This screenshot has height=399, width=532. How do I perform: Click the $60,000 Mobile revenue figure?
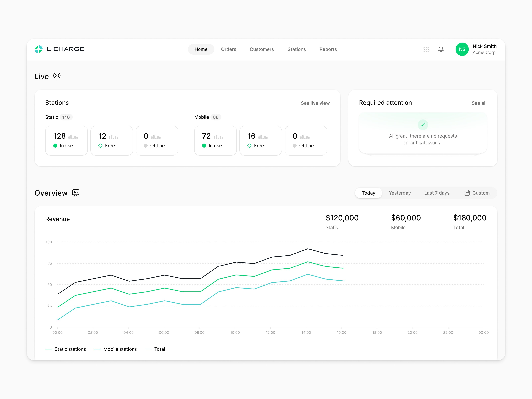click(406, 218)
